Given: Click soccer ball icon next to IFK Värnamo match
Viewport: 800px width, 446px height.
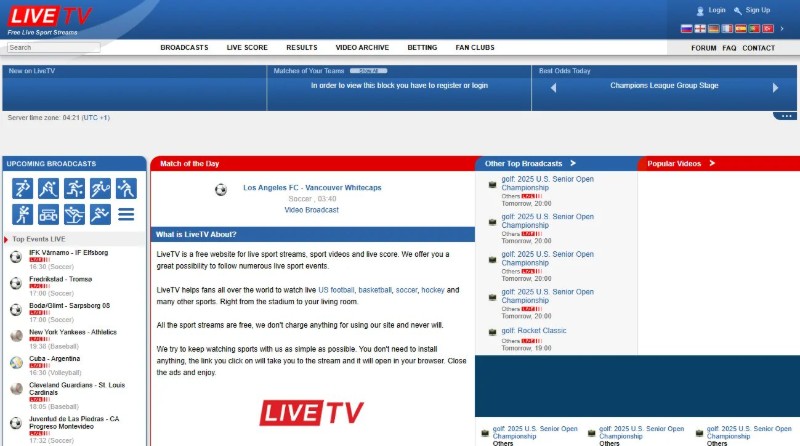Looking at the screenshot, I should pyautogui.click(x=16, y=257).
